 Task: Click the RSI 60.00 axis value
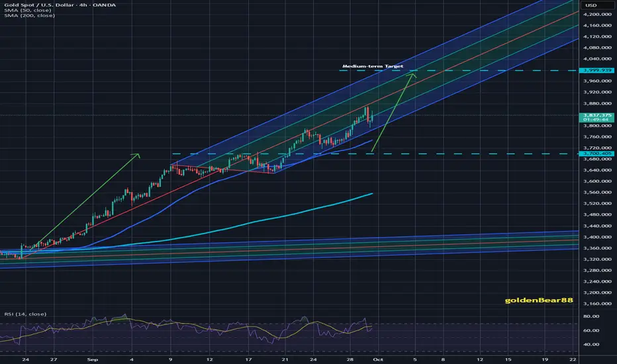pos(591,330)
